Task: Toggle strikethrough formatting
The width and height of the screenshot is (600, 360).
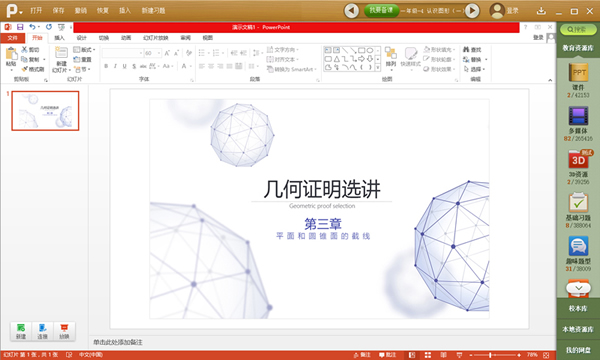Action: [x=143, y=66]
